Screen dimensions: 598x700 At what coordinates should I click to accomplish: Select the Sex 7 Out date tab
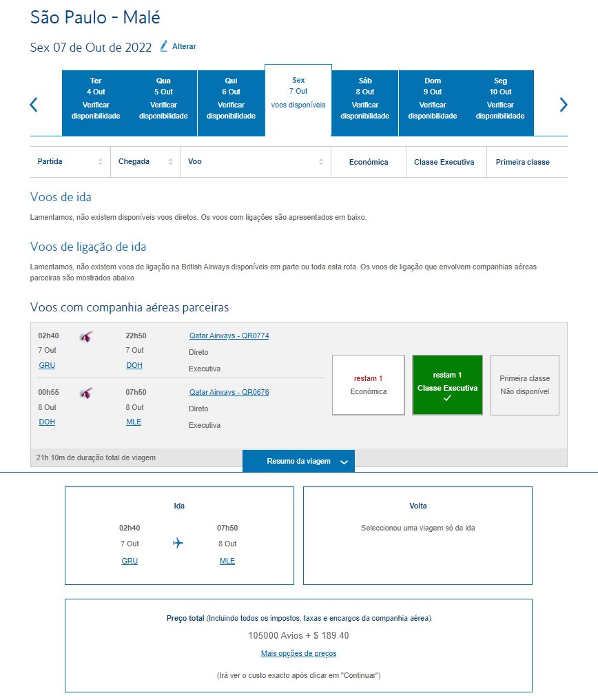coord(298,100)
